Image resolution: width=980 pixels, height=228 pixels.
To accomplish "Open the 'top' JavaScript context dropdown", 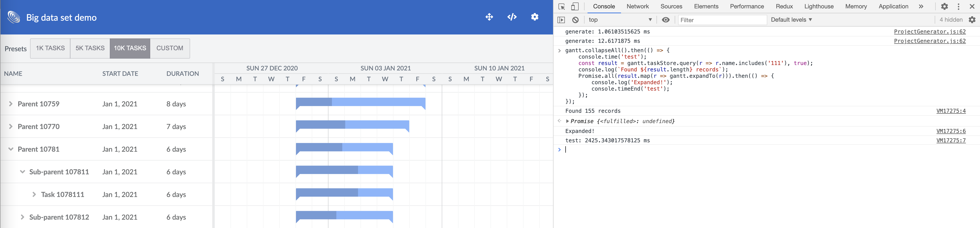I will (x=620, y=19).
